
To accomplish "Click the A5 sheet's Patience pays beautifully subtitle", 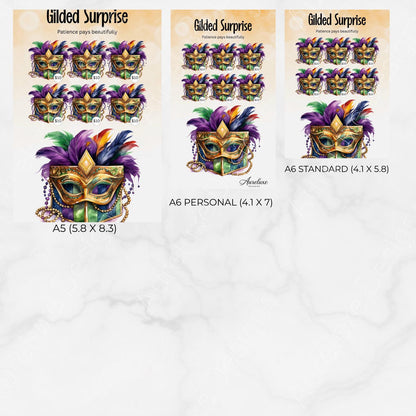I will (87, 32).
